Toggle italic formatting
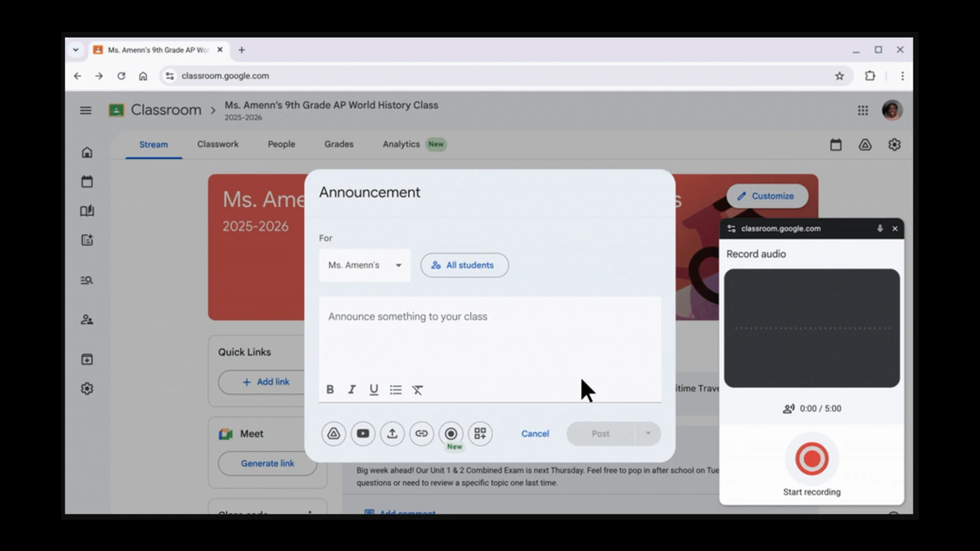The height and width of the screenshot is (551, 980). click(352, 390)
